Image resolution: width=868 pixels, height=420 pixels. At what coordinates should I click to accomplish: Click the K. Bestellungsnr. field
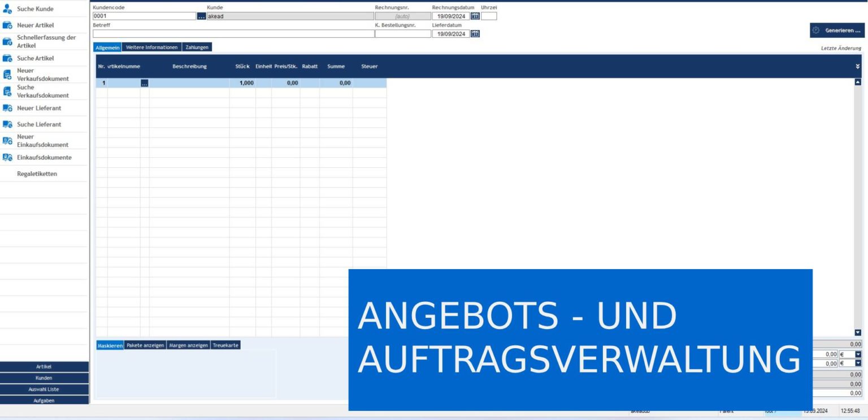click(x=403, y=34)
